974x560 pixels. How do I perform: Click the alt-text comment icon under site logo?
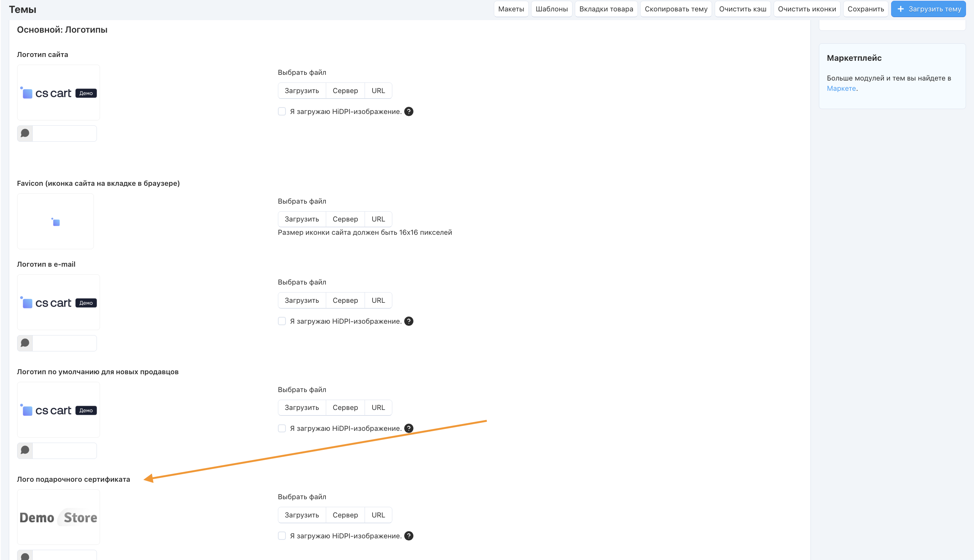coord(25,133)
